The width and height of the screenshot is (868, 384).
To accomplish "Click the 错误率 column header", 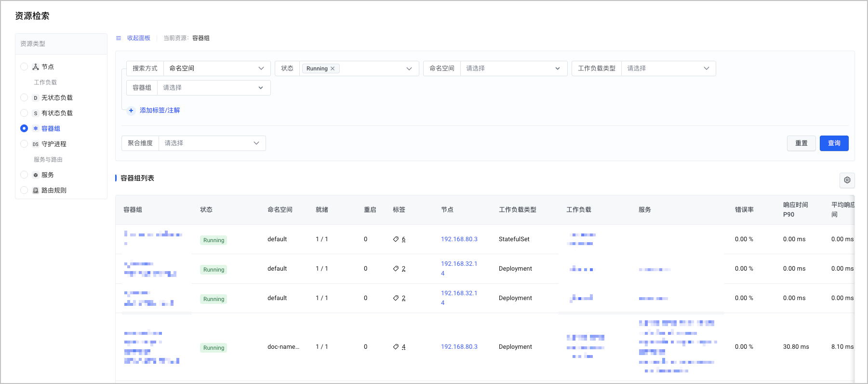I will [744, 210].
